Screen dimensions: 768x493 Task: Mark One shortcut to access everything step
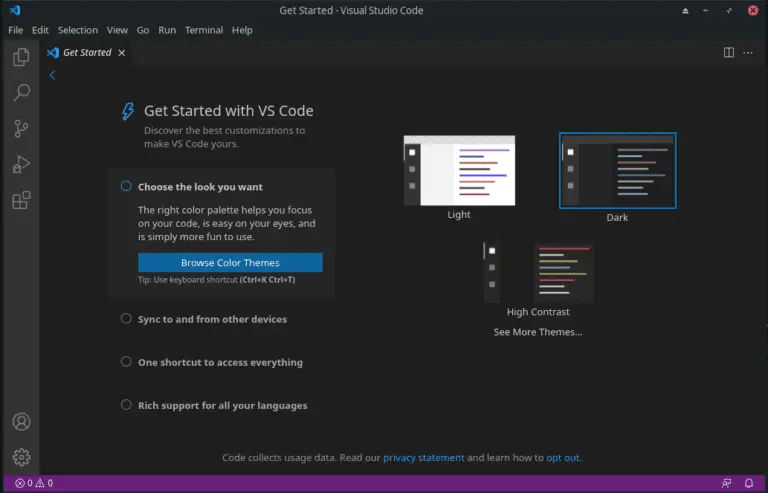pyautogui.click(x=126, y=362)
